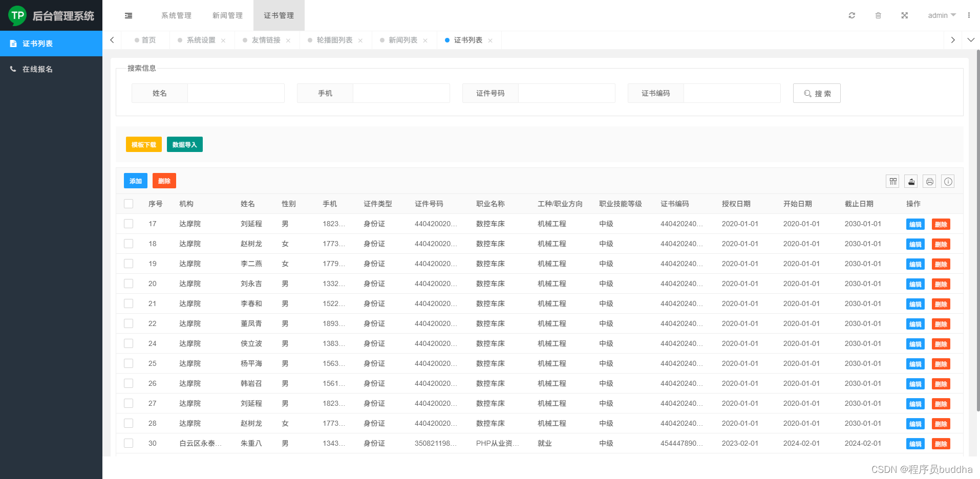
Task: Click the 模板下载 button
Action: click(x=144, y=144)
